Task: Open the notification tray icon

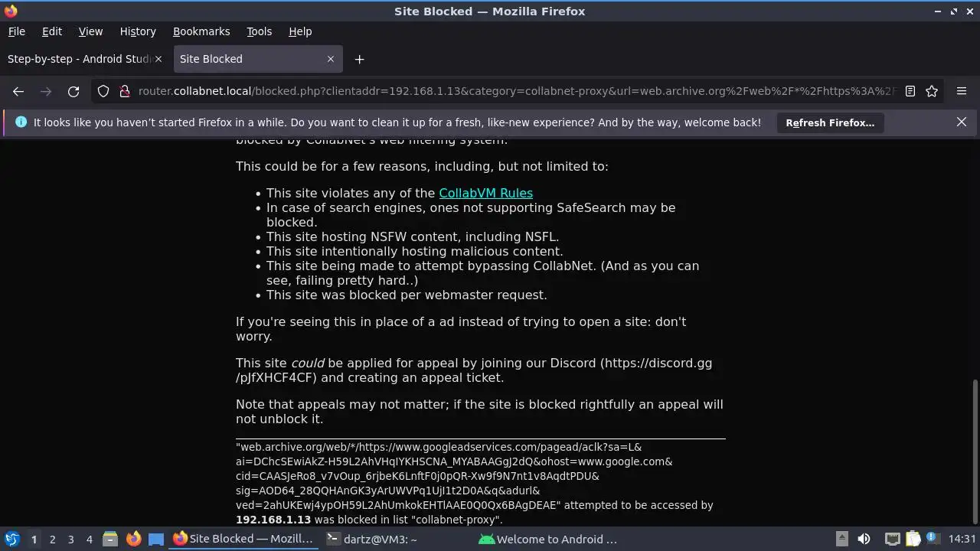Action: pyautogui.click(x=933, y=539)
